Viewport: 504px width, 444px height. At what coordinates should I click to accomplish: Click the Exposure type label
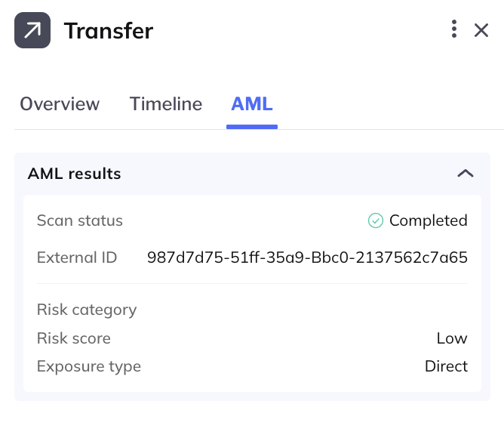tap(89, 366)
